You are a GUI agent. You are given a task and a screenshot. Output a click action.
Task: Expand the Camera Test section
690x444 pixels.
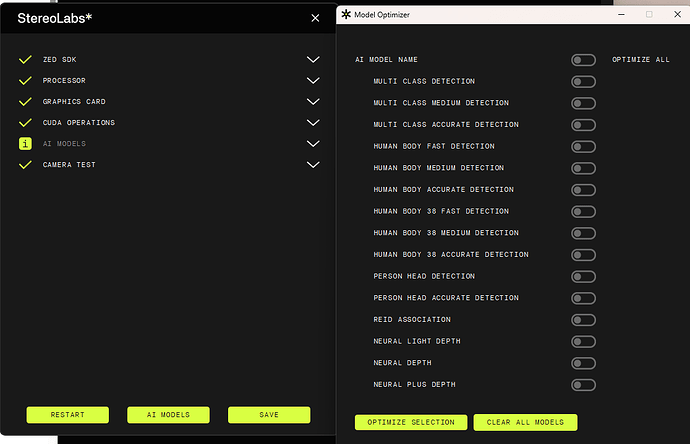(313, 165)
